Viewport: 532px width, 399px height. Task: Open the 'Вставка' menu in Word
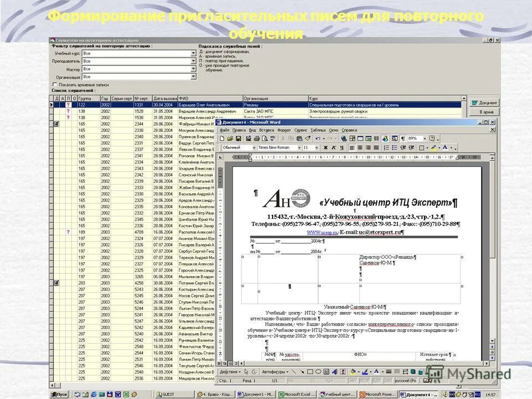click(267, 130)
